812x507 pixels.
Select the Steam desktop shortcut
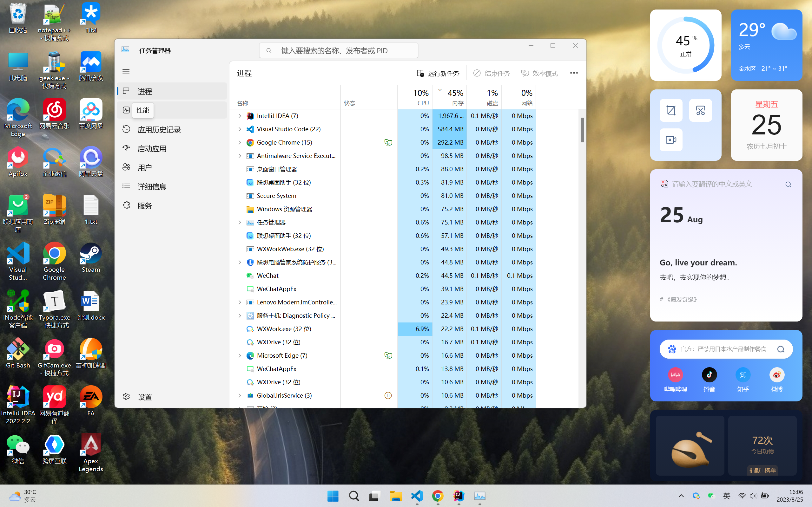(x=91, y=257)
